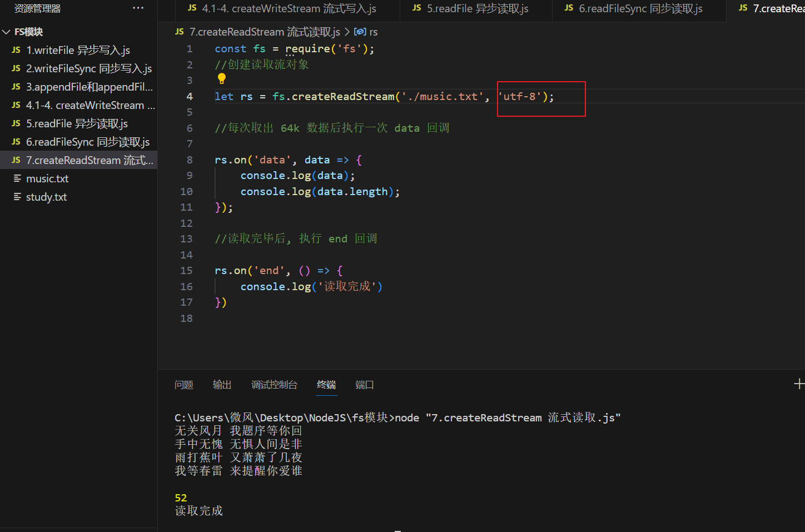Click terminal line 雨打蕉叶 又萧萧了几夜
Image resolution: width=805 pixels, height=532 pixels.
(238, 458)
